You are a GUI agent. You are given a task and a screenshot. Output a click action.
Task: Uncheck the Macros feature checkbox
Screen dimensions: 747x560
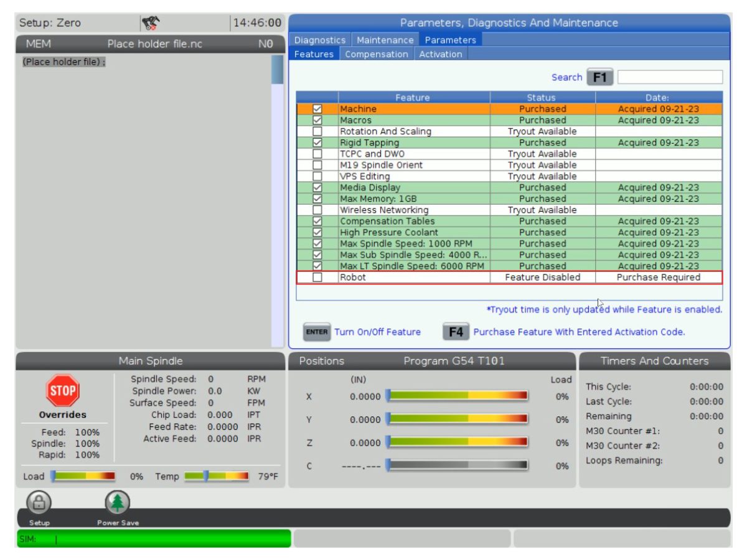point(317,120)
